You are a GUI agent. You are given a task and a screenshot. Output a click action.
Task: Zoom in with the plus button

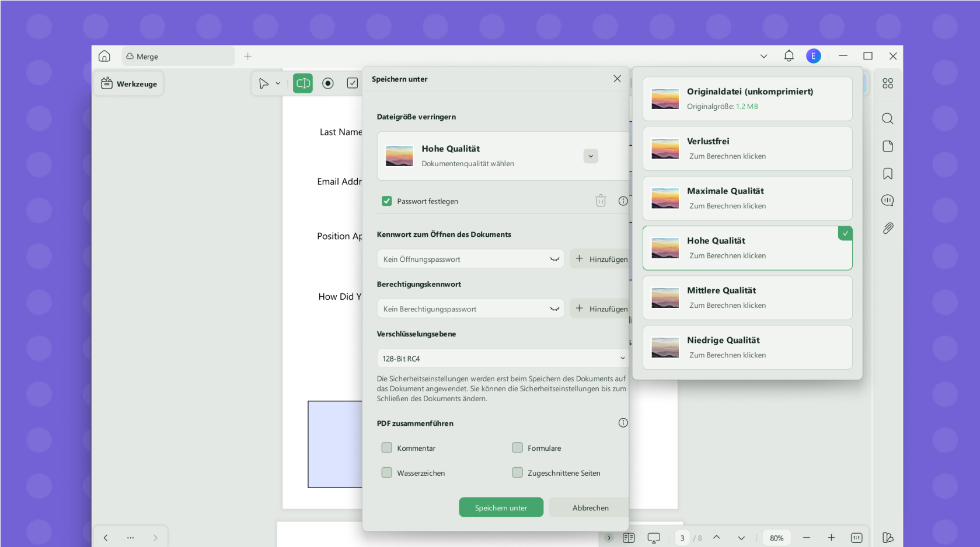(x=831, y=538)
